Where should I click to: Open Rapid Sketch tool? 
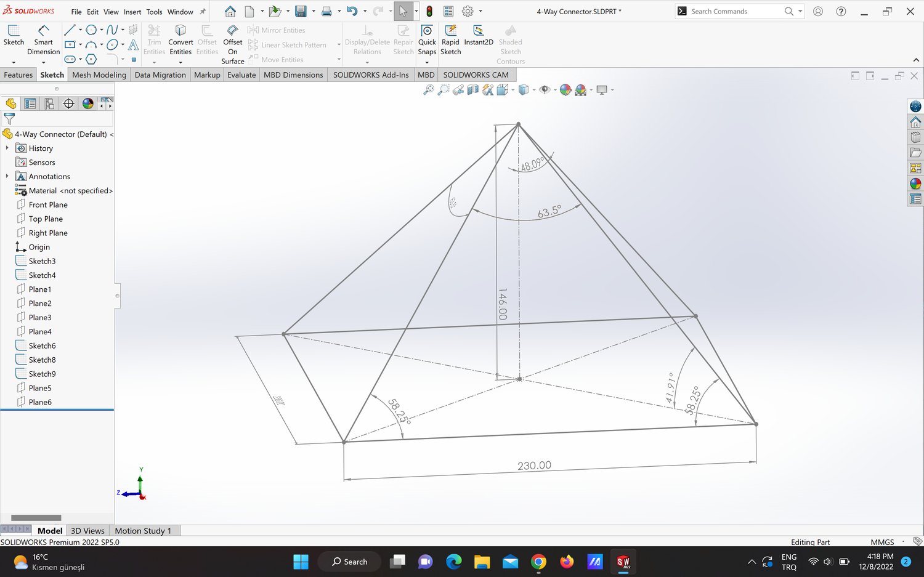point(450,40)
